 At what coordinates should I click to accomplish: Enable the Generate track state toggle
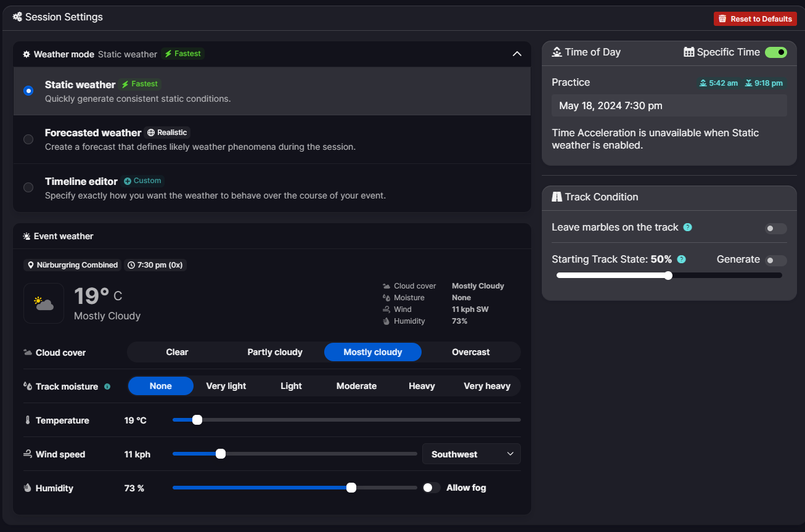coord(776,261)
